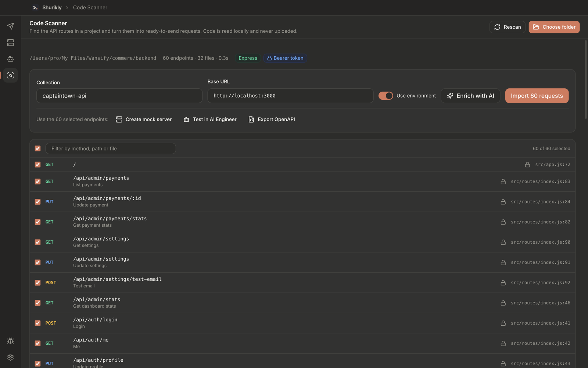The width and height of the screenshot is (588, 368).
Task: Select the Code Scanner sidebar icon
Action: 10,75
